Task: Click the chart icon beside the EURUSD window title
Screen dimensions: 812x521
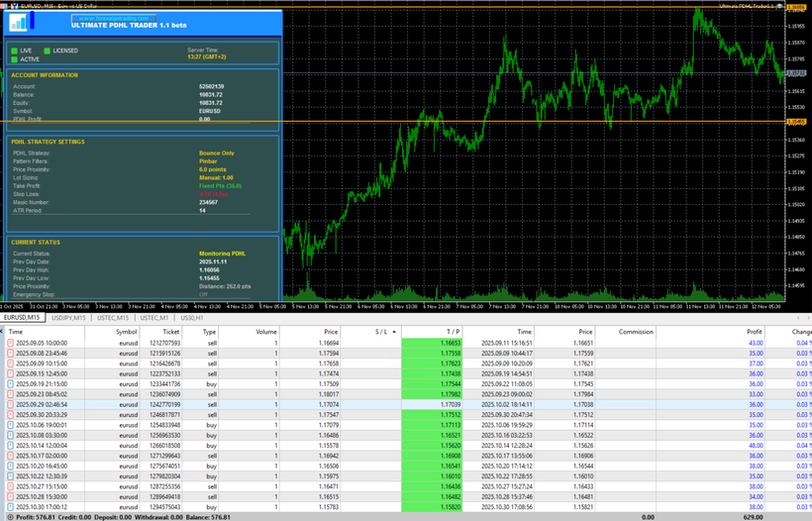Action: click(x=14, y=6)
